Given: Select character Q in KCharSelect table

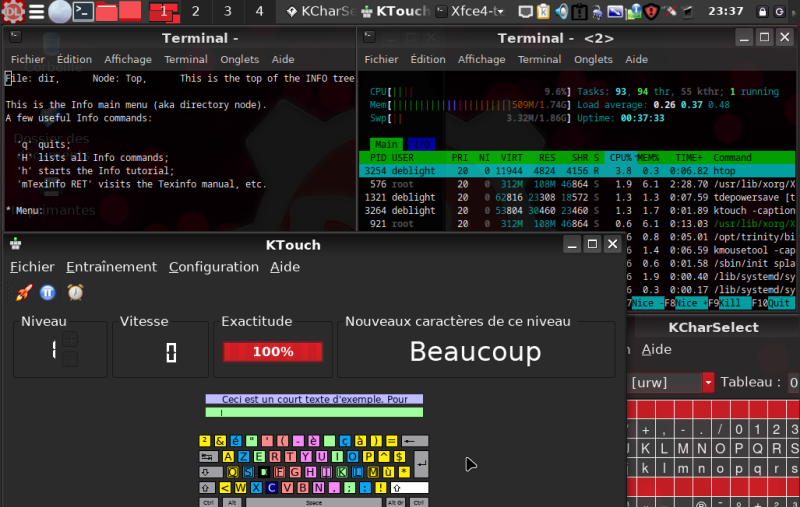Looking at the screenshot, I should [x=758, y=448].
